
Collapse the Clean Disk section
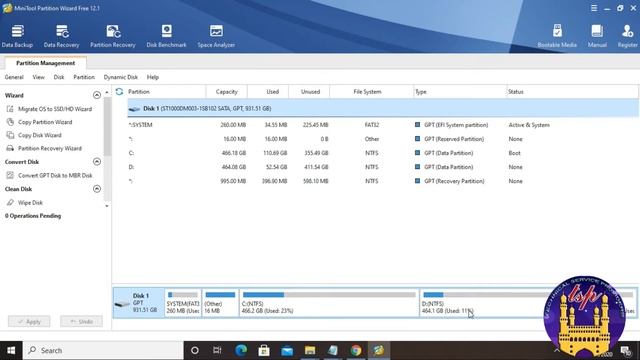(x=97, y=189)
